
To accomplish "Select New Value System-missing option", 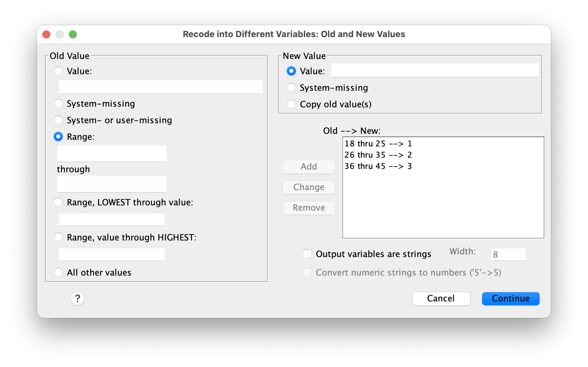I will point(291,87).
